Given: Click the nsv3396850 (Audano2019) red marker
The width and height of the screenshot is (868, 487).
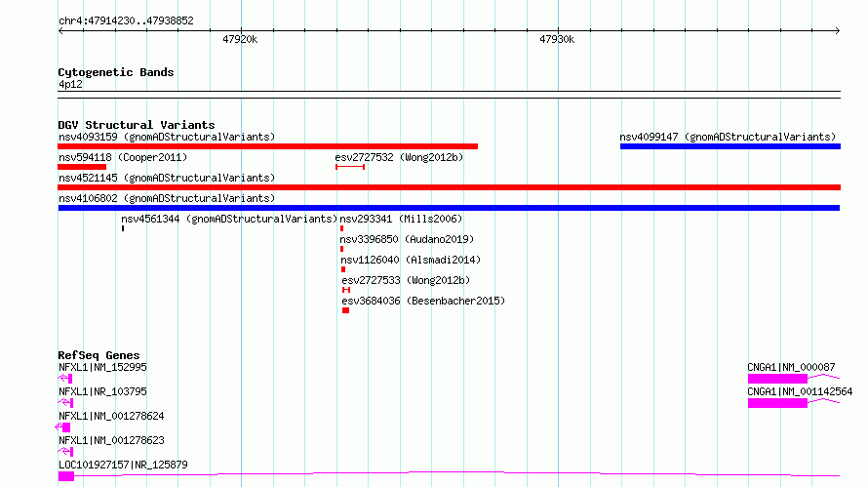Looking at the screenshot, I should (x=341, y=249).
